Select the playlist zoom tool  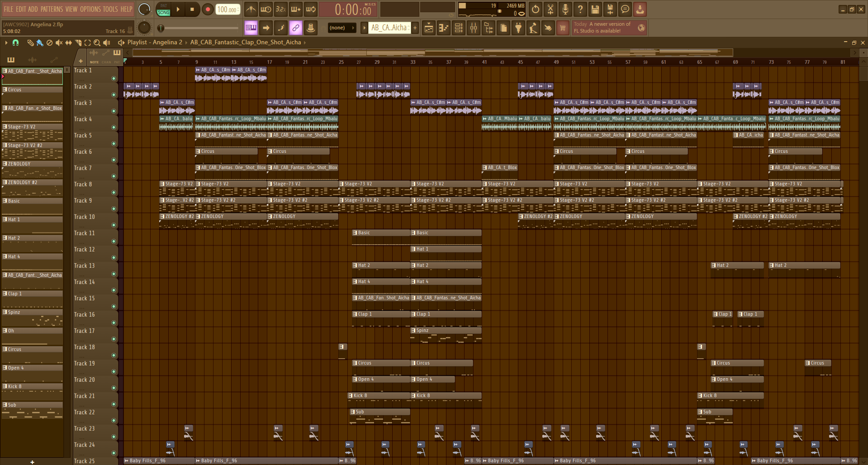pyautogui.click(x=97, y=43)
